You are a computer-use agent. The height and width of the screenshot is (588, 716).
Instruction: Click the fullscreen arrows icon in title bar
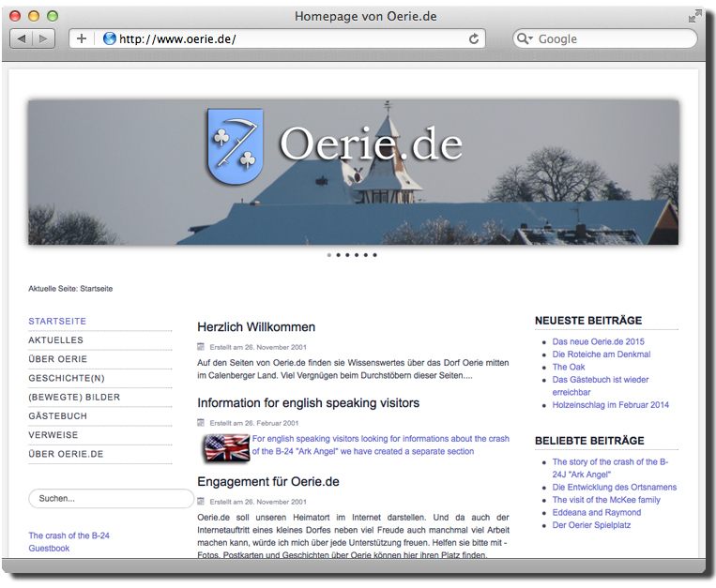(x=695, y=17)
